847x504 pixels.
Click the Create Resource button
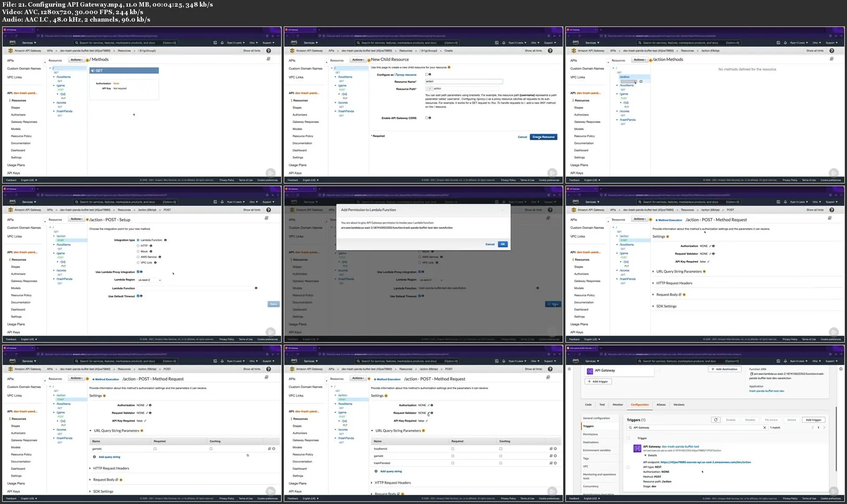point(543,137)
